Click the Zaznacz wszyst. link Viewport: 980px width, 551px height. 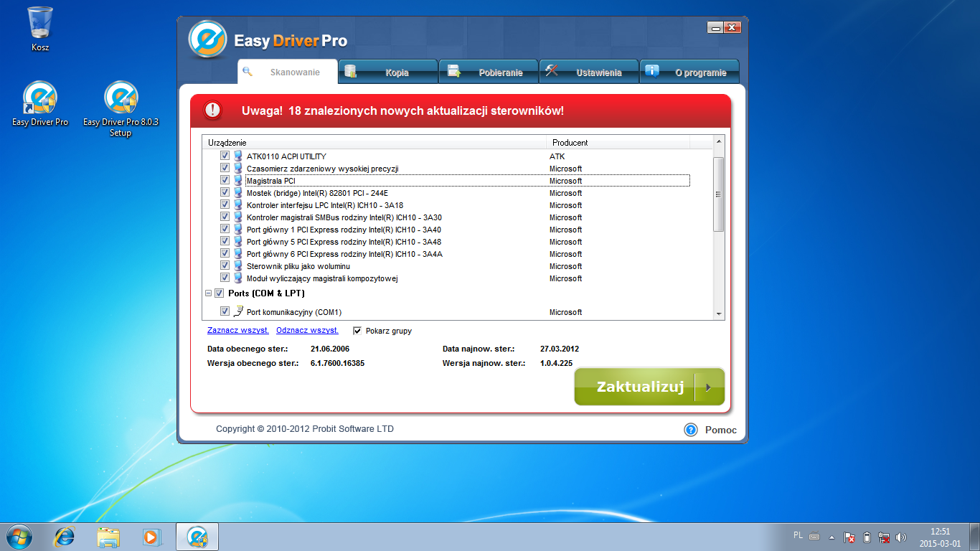(x=238, y=331)
